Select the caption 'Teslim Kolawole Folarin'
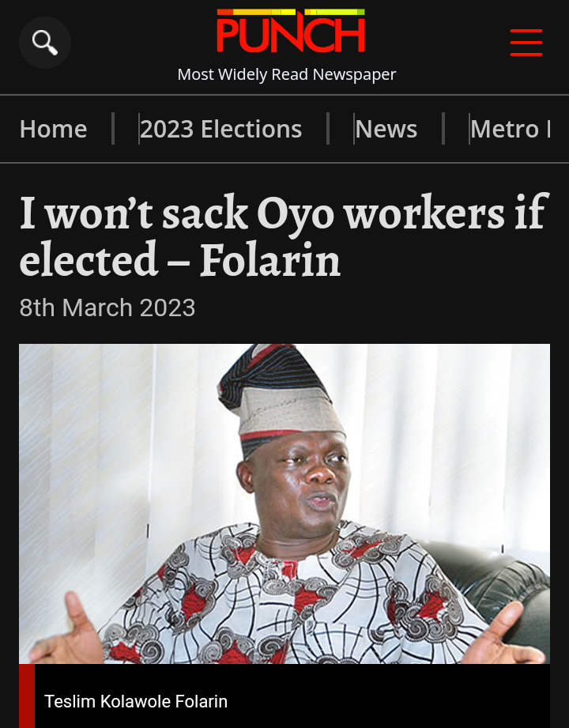Viewport: 569px width, 728px height. [136, 701]
